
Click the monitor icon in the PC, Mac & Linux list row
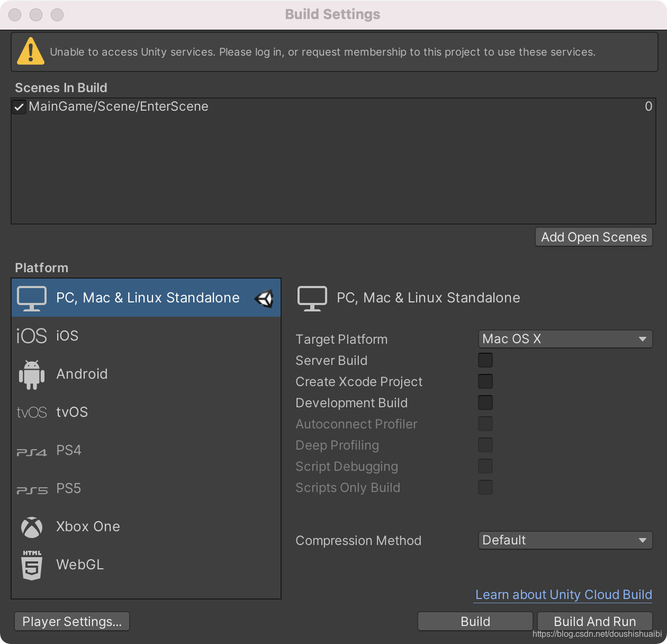(x=32, y=299)
